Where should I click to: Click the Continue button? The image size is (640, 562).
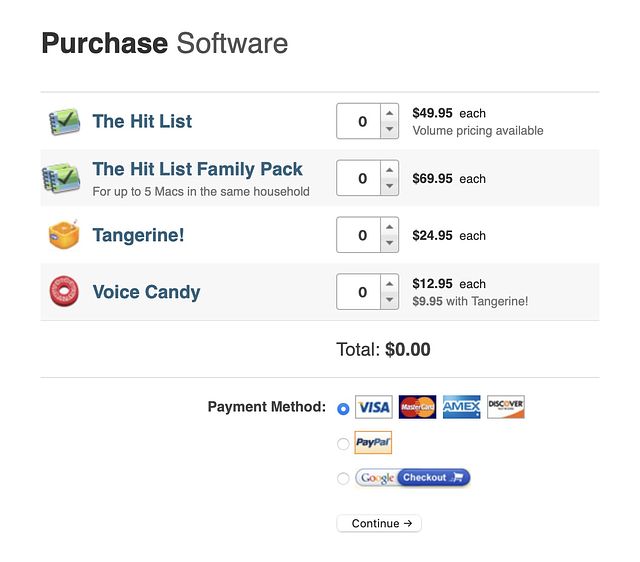pos(379,523)
